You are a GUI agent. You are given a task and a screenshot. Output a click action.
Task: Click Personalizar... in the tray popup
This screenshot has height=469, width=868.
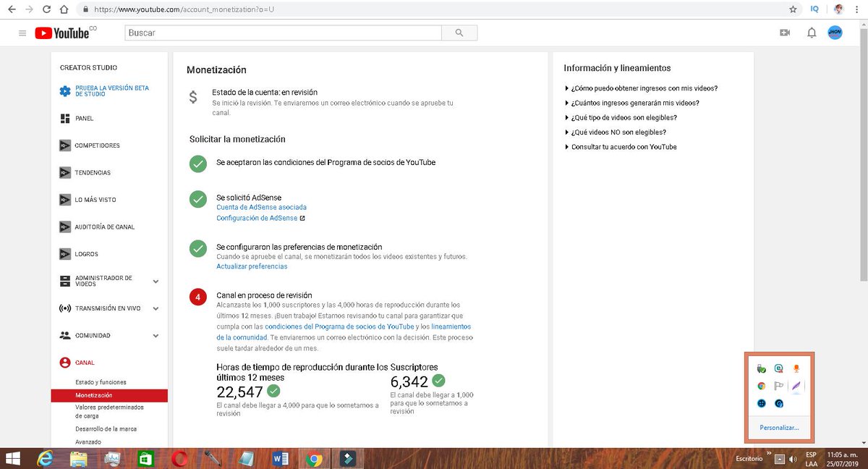point(779,428)
